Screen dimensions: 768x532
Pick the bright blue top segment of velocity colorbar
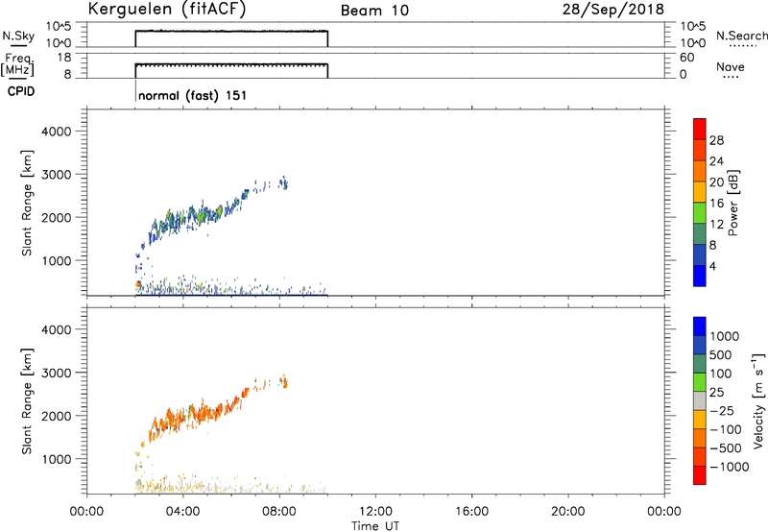point(700,326)
